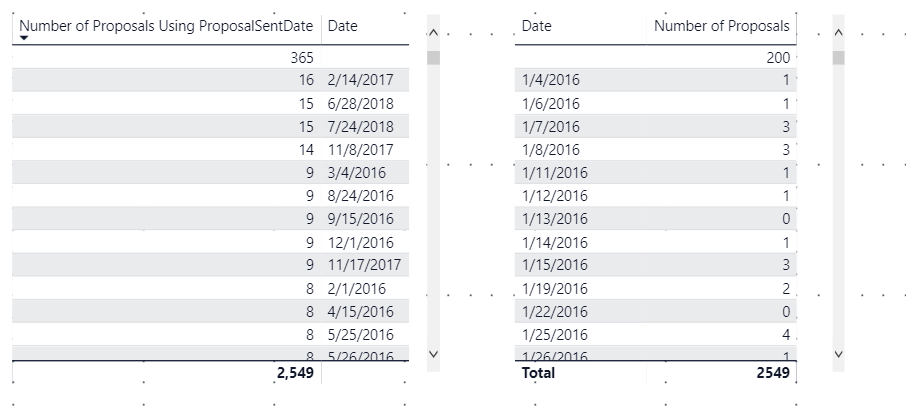906x417 pixels.
Task: Click left table's scroll up arrow
Action: (434, 33)
